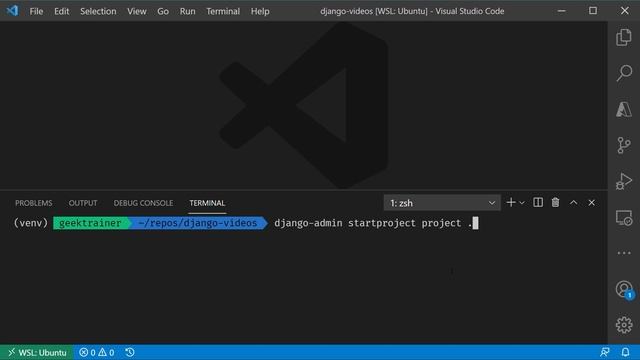Create a new terminal with plus icon

511,202
